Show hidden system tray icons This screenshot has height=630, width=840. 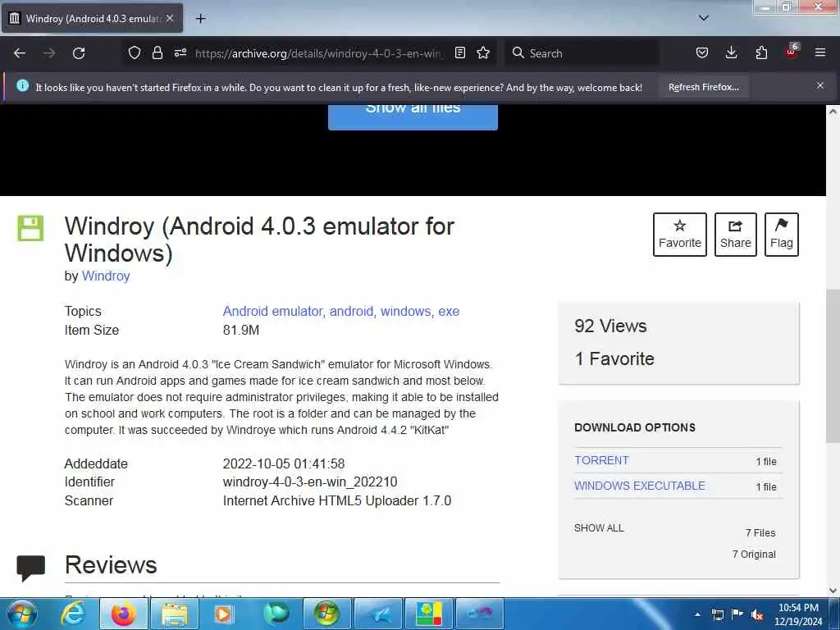click(697, 614)
